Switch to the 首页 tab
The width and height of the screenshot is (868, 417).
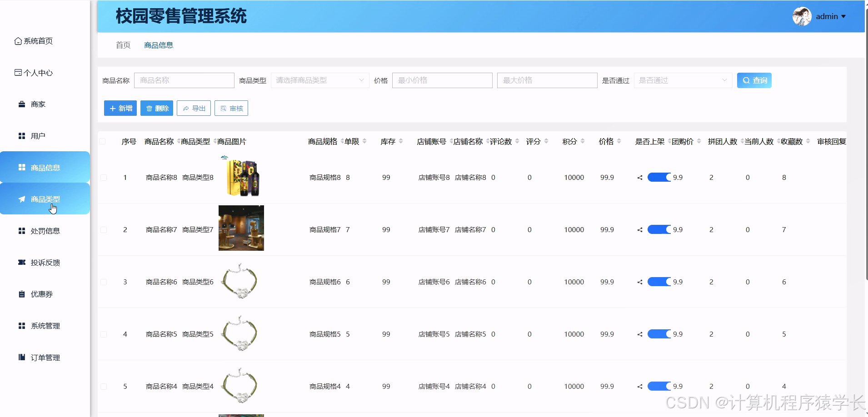click(123, 45)
